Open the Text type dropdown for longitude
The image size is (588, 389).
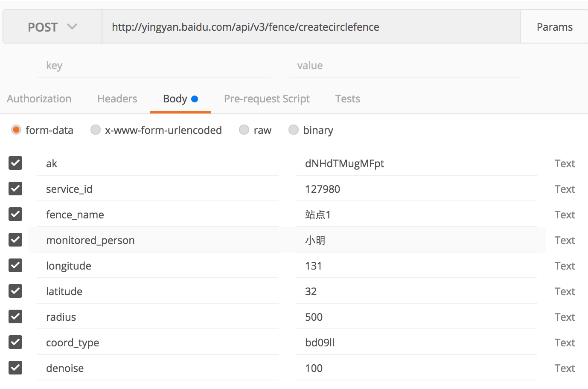tap(564, 266)
